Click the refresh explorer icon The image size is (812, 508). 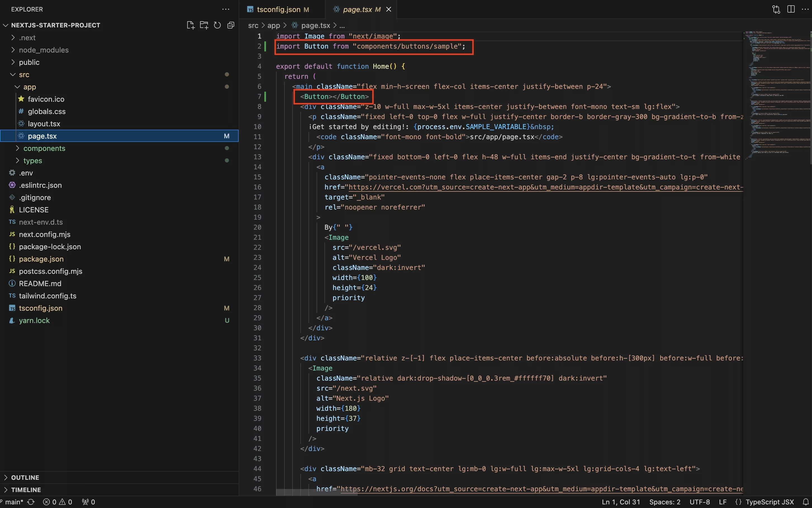(x=217, y=25)
